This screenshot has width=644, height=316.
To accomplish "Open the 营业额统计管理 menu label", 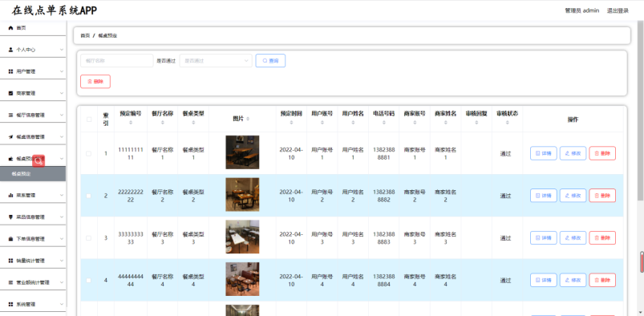I will point(33,282).
